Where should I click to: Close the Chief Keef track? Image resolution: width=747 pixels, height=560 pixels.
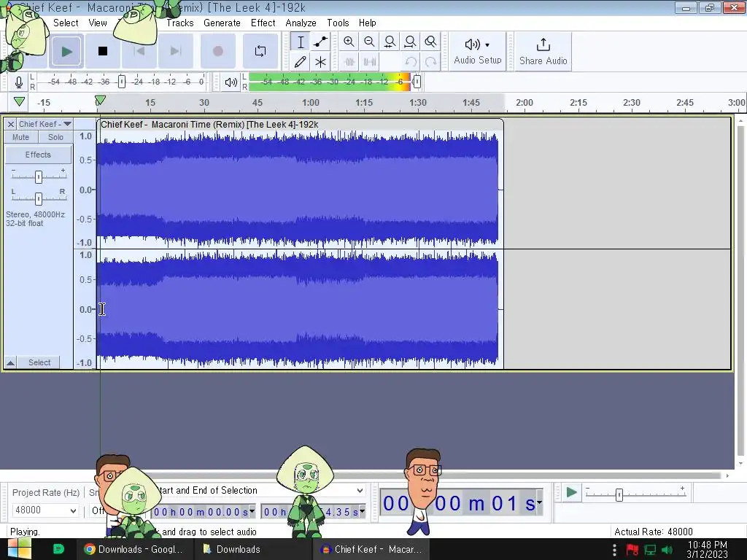tap(10, 124)
